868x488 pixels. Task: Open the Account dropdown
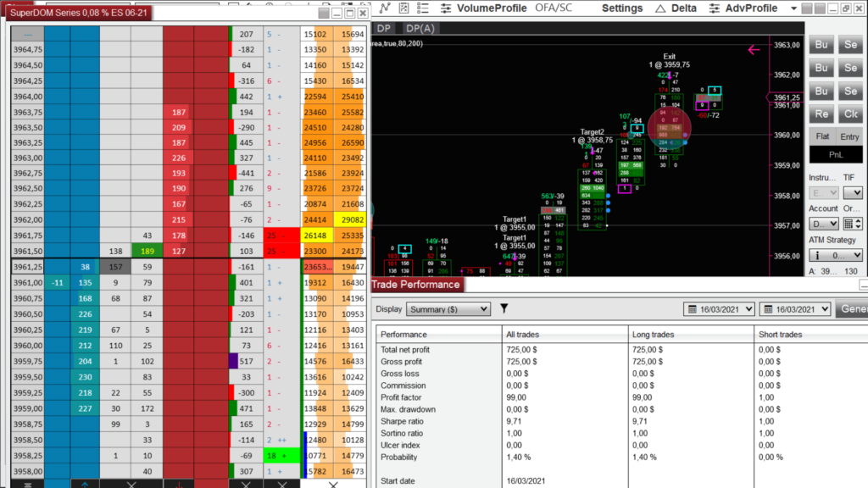click(824, 224)
